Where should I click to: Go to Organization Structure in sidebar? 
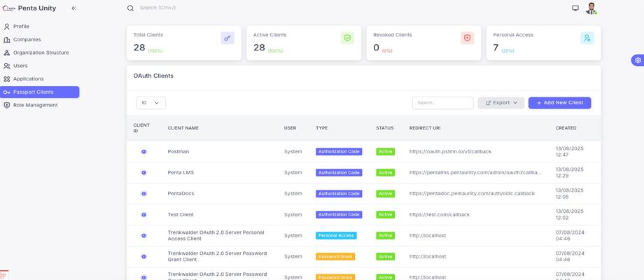(x=41, y=52)
